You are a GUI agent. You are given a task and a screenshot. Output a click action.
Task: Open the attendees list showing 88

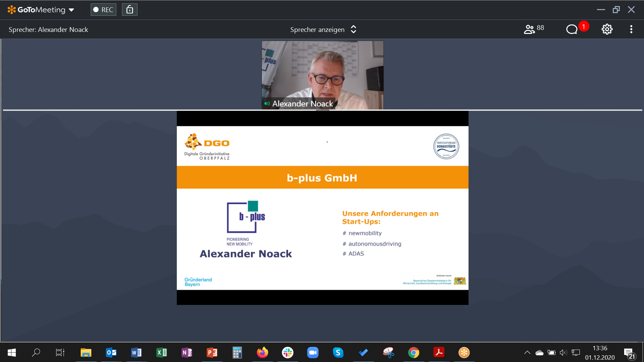tap(534, 29)
